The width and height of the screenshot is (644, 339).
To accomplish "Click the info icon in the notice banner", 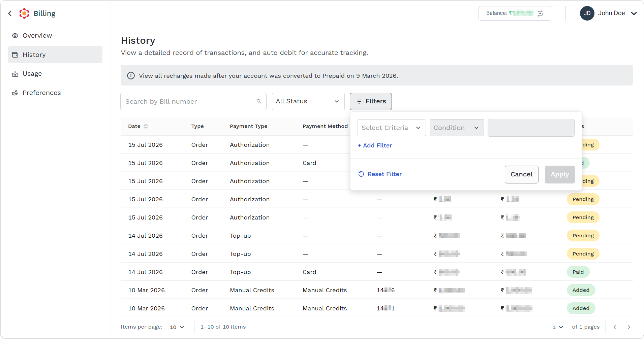I will [131, 76].
